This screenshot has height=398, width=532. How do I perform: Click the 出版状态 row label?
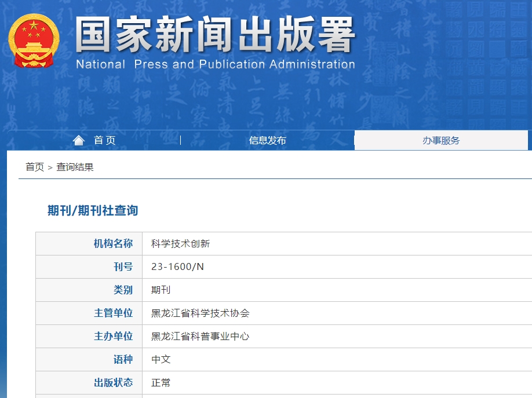pos(113,382)
